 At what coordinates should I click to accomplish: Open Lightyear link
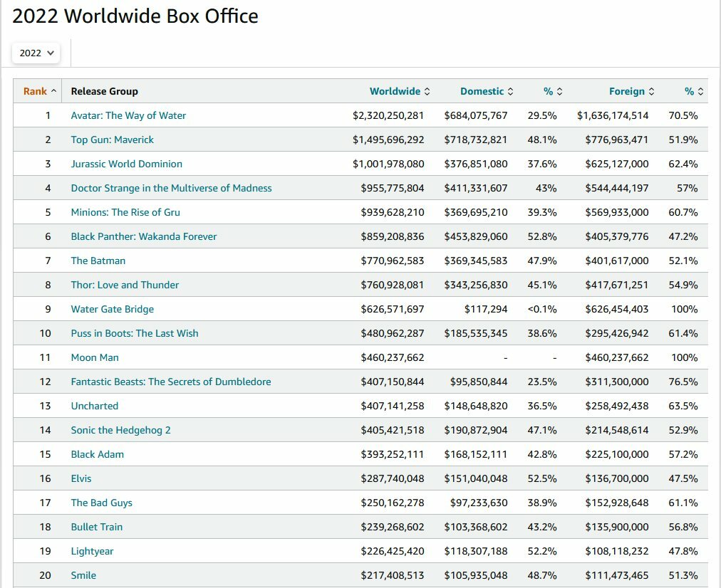92,551
